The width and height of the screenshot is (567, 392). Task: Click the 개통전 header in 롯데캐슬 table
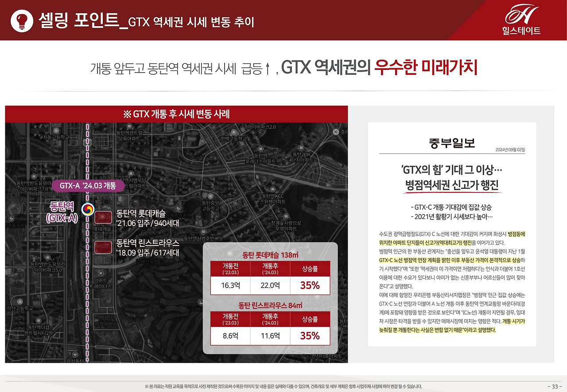tap(230, 269)
